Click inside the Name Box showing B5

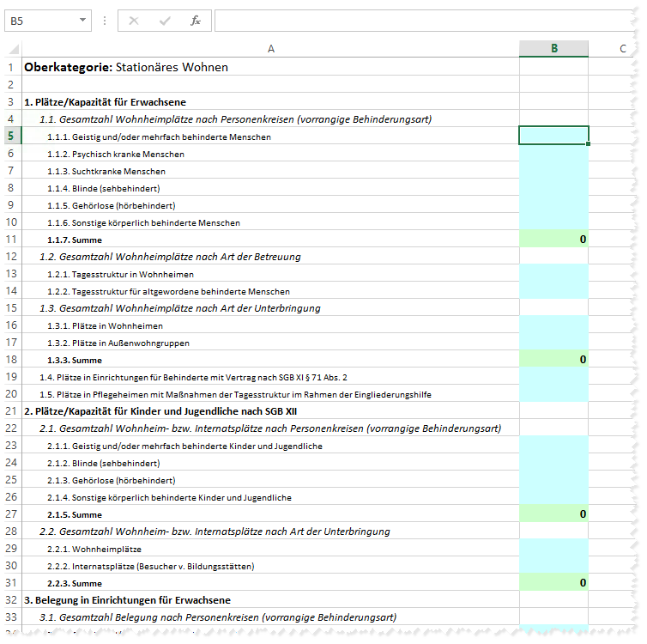pos(39,21)
